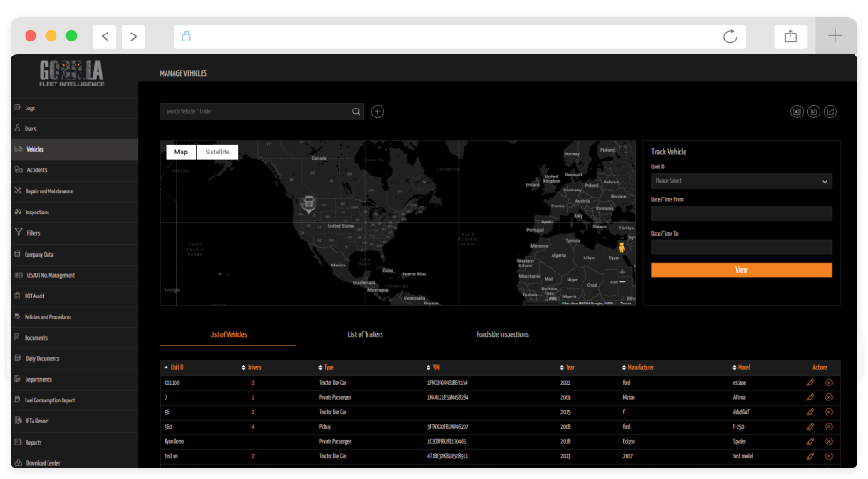Click the Date/Time From field
Image resolution: width=868 pixels, height=479 pixels.
(x=740, y=213)
